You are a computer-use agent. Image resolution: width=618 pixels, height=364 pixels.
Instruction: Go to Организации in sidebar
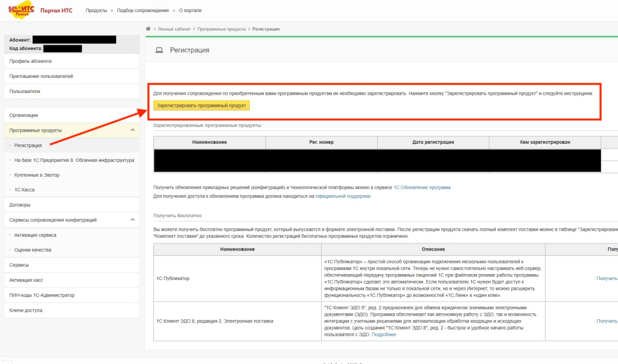pyautogui.click(x=24, y=115)
